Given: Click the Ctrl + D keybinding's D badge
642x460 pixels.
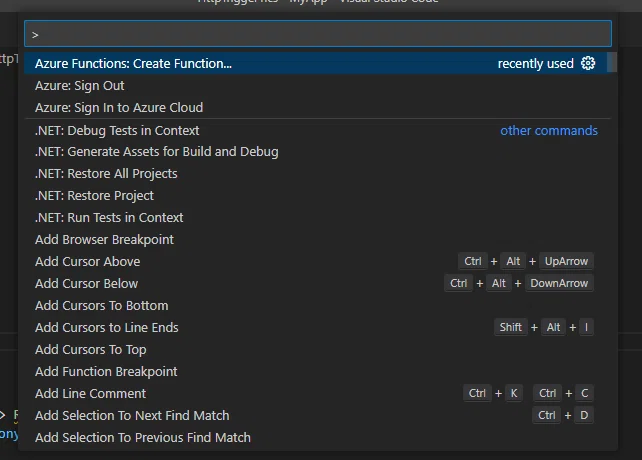Looking at the screenshot, I should [584, 415].
